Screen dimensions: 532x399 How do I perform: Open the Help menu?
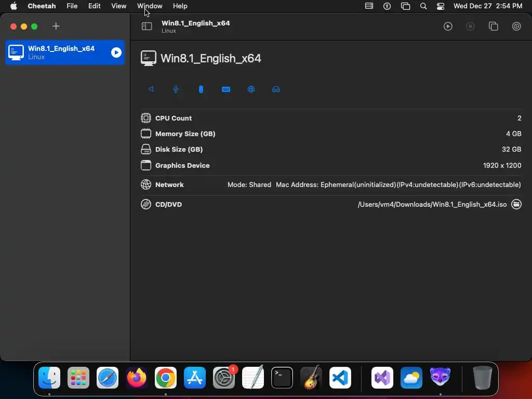pos(180,6)
